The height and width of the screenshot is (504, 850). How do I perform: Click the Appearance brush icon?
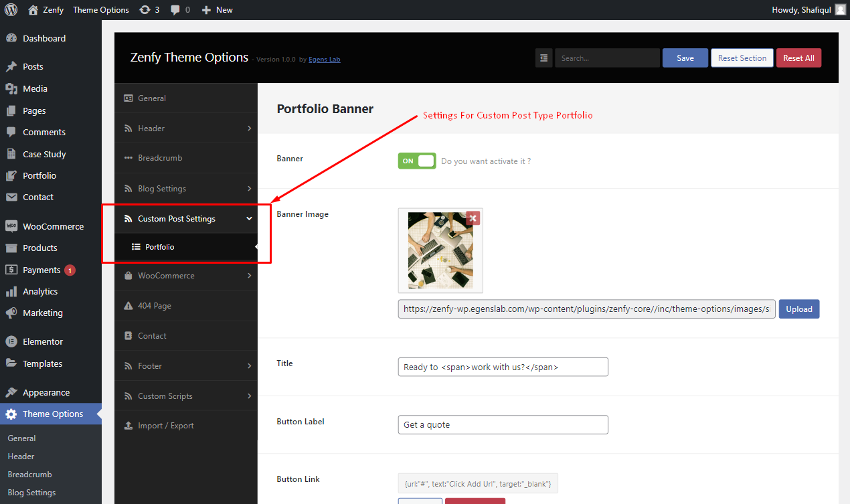point(11,392)
